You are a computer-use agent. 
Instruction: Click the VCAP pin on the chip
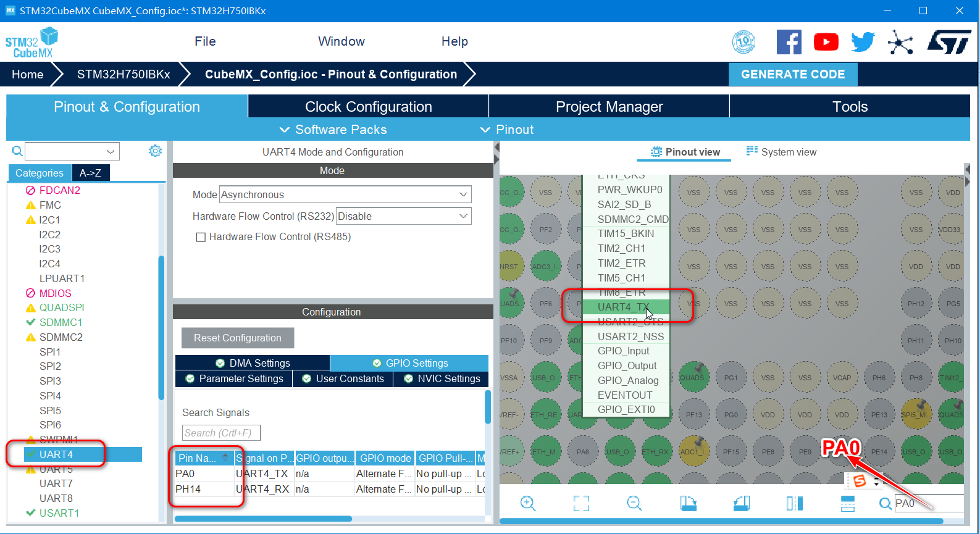click(842, 378)
